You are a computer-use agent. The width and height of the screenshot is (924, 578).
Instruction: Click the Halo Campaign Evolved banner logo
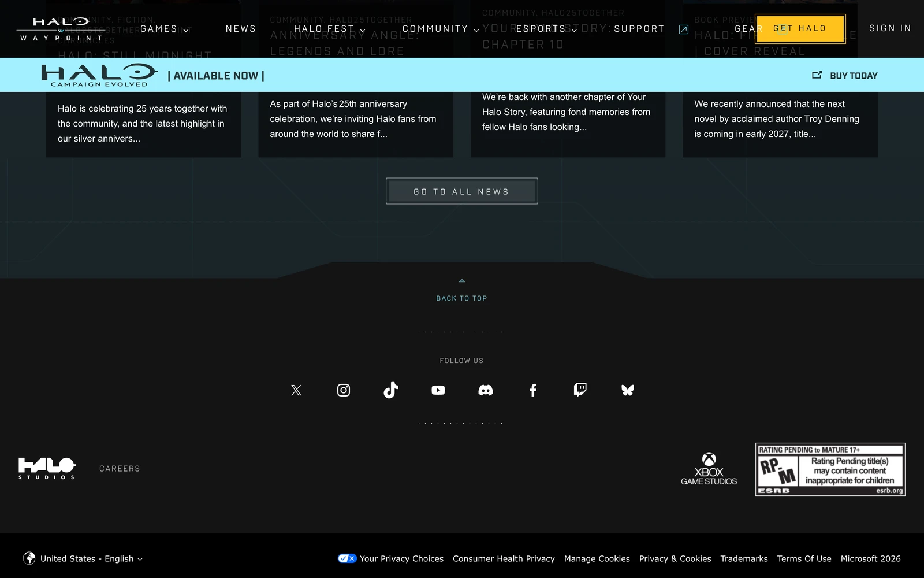click(x=99, y=75)
